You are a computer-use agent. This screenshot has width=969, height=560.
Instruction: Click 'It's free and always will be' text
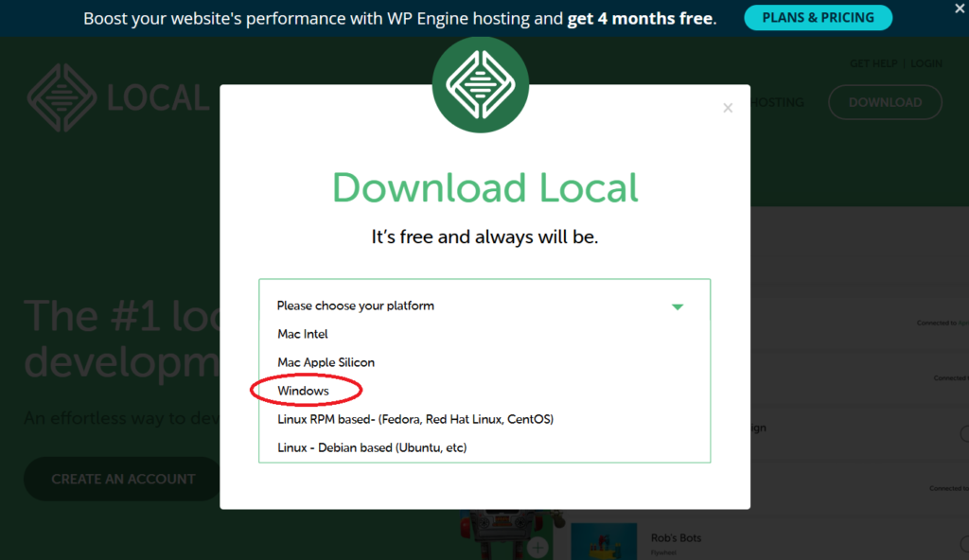[x=484, y=236]
